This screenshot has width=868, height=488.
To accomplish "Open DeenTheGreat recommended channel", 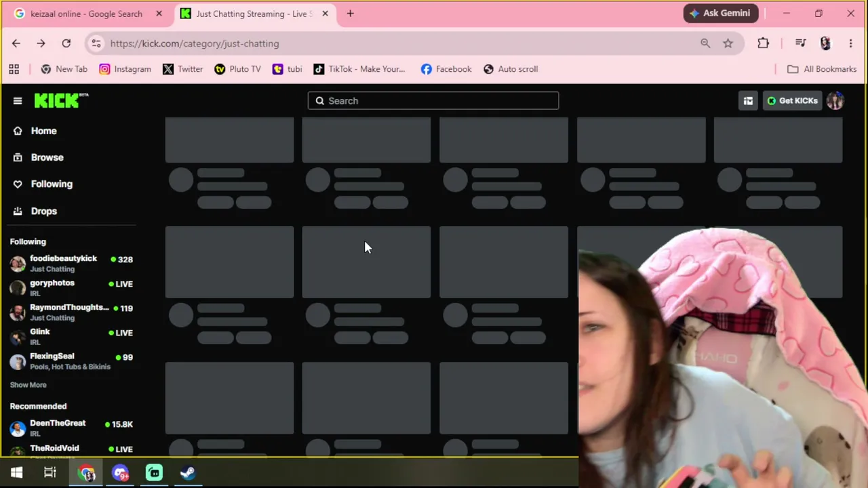I will tap(71, 428).
